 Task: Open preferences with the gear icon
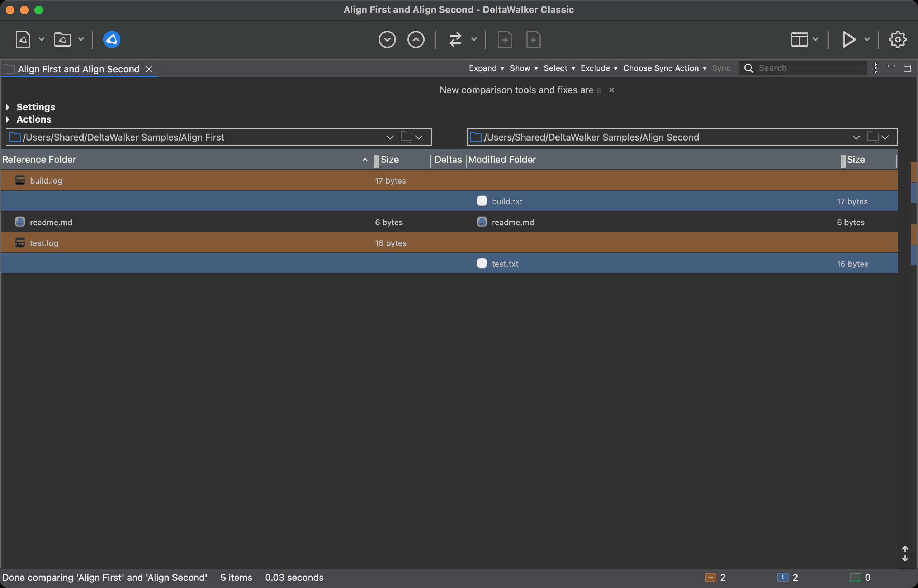(897, 39)
